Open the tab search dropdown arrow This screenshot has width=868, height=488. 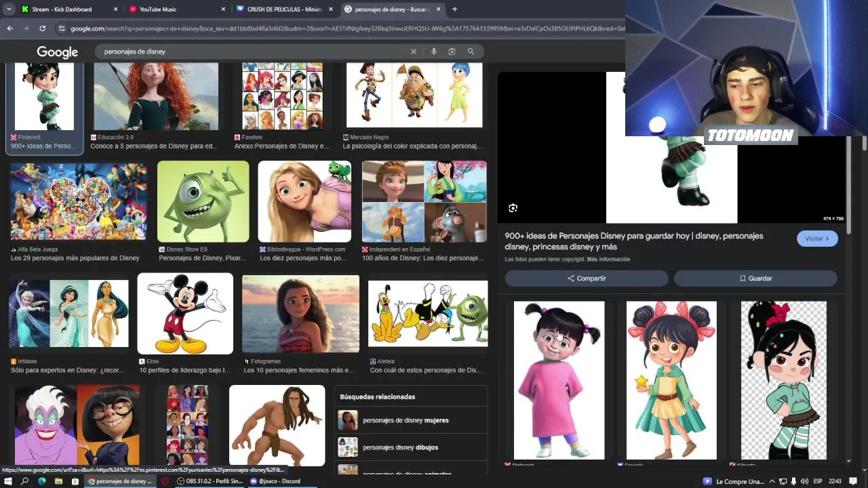(x=9, y=9)
